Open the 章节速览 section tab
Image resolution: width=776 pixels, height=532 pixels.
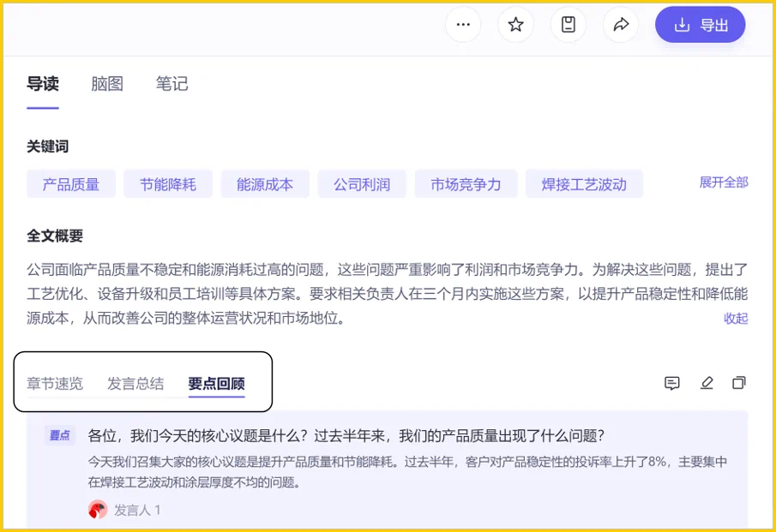[55, 384]
